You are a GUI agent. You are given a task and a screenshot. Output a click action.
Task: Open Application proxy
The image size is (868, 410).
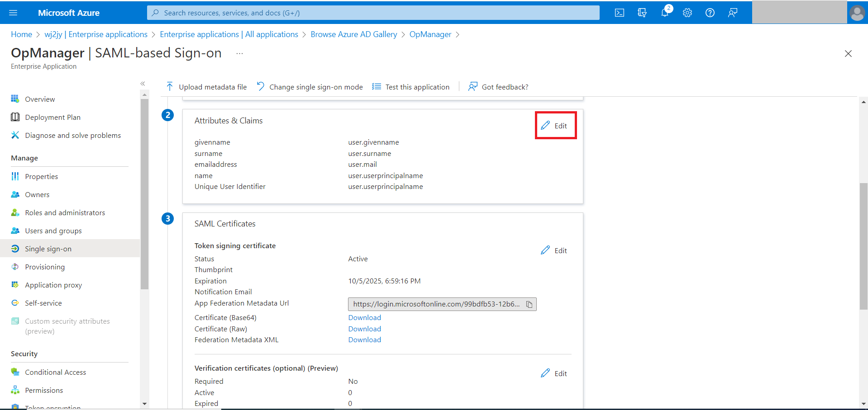point(53,285)
